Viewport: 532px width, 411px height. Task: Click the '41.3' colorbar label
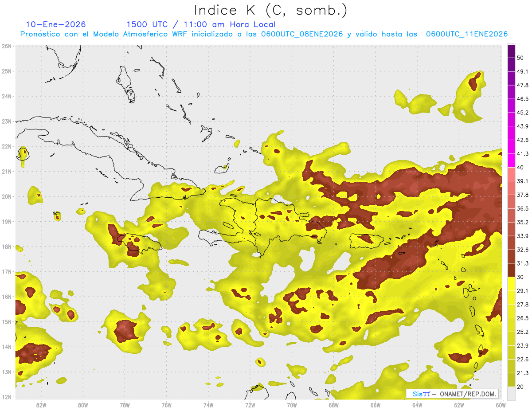pyautogui.click(x=523, y=154)
